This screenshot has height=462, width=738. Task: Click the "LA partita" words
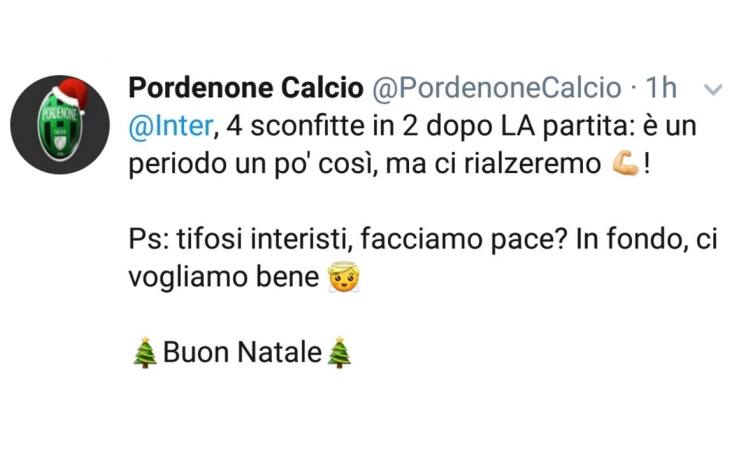tap(540, 127)
